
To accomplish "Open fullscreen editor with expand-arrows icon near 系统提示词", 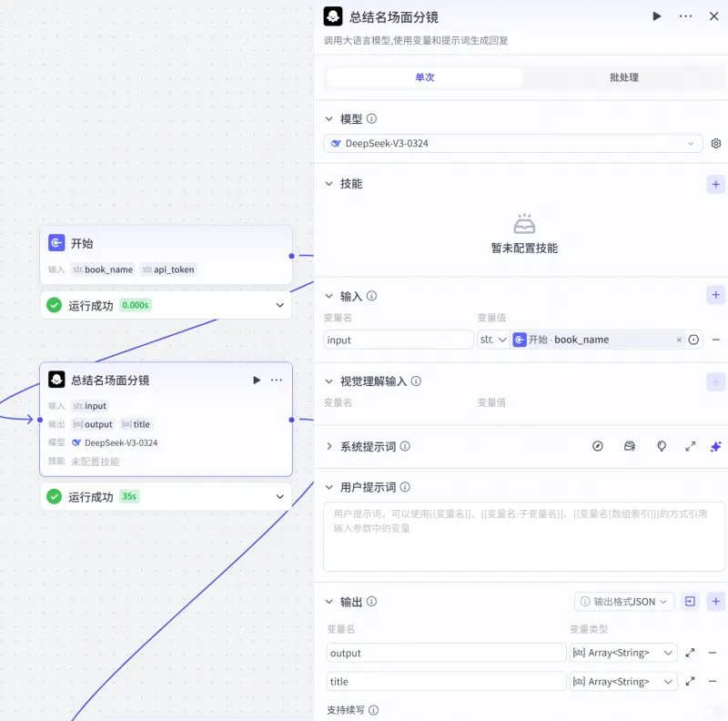I will point(689,446).
